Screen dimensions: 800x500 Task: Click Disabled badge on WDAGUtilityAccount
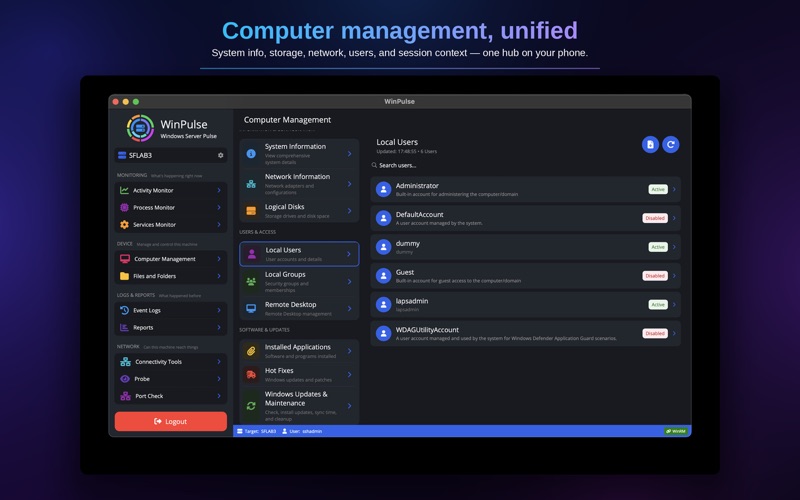[x=655, y=334]
